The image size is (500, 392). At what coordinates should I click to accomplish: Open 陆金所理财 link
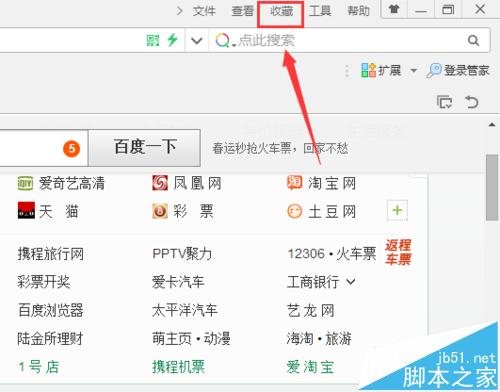tap(50, 339)
